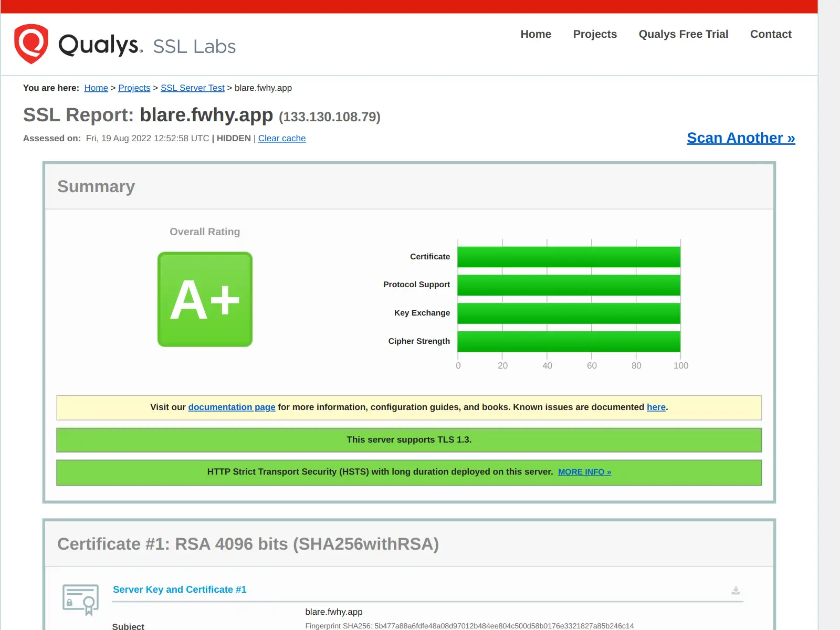
Task: Click the Summary section heading
Action: 96,186
